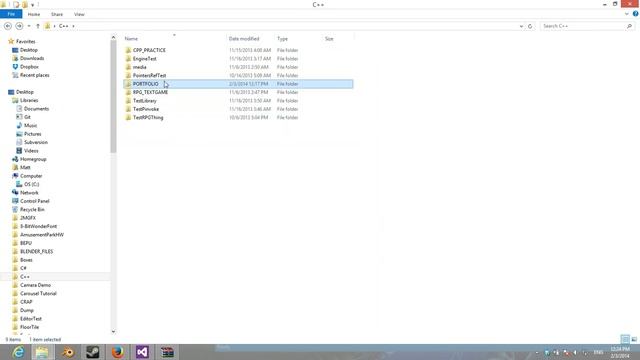Select the PointersRefTest folder
The height and width of the screenshot is (360, 640).
pos(149,76)
